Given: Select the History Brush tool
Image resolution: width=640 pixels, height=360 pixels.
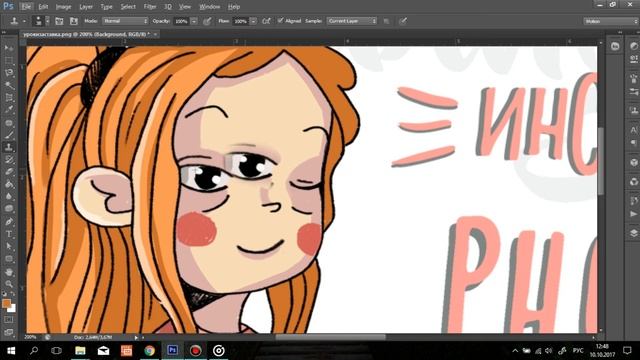Looking at the screenshot, I should click(9, 160).
